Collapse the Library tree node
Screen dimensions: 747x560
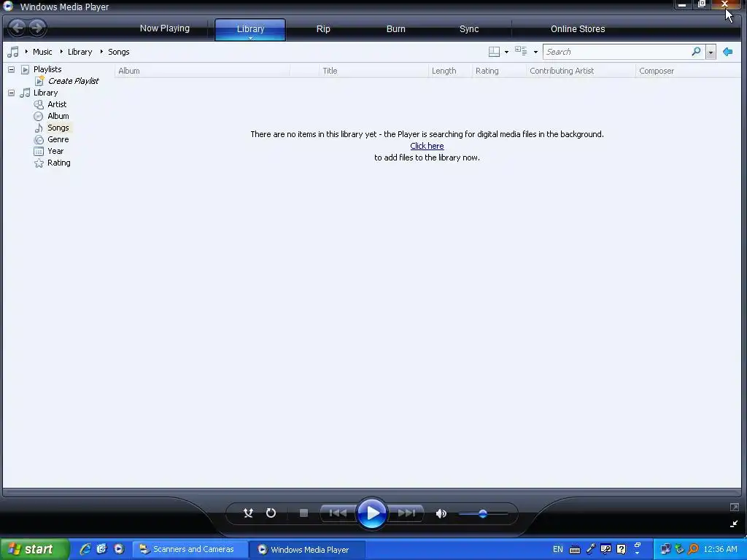11,93
